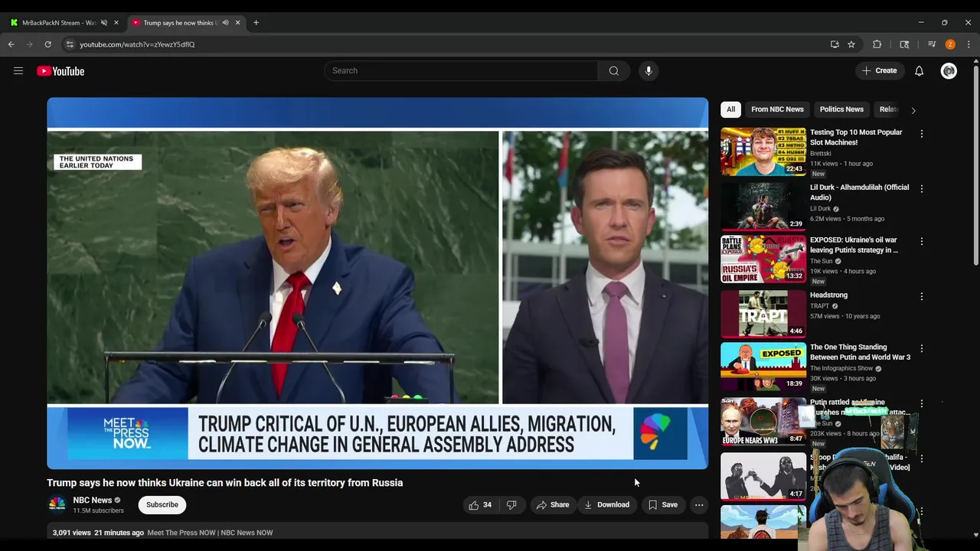
Task: Dislike the video with thumbs down
Action: pyautogui.click(x=511, y=505)
